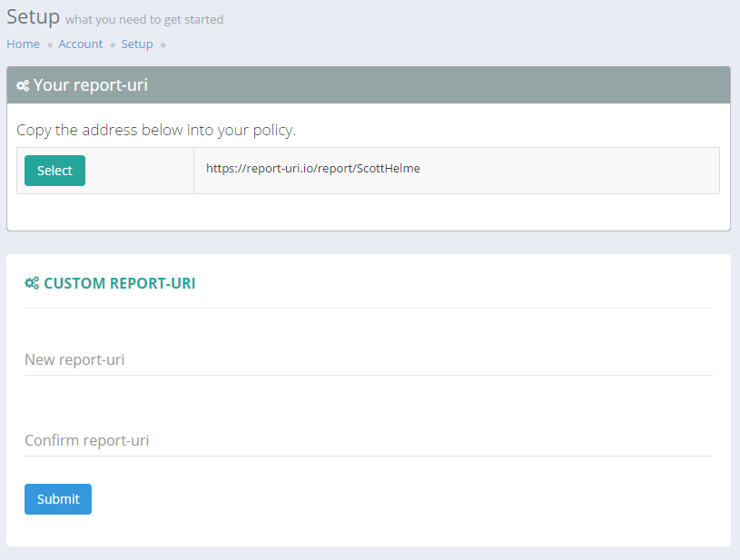Click the 'Copy the address below' instruction text
This screenshot has height=560, width=740.
coord(156,130)
